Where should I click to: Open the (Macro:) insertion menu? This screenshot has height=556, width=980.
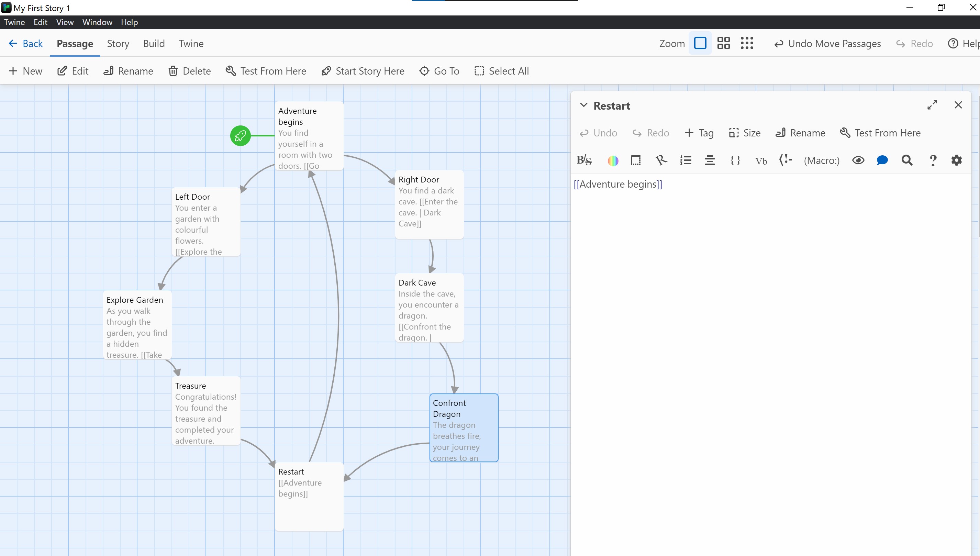coord(822,160)
